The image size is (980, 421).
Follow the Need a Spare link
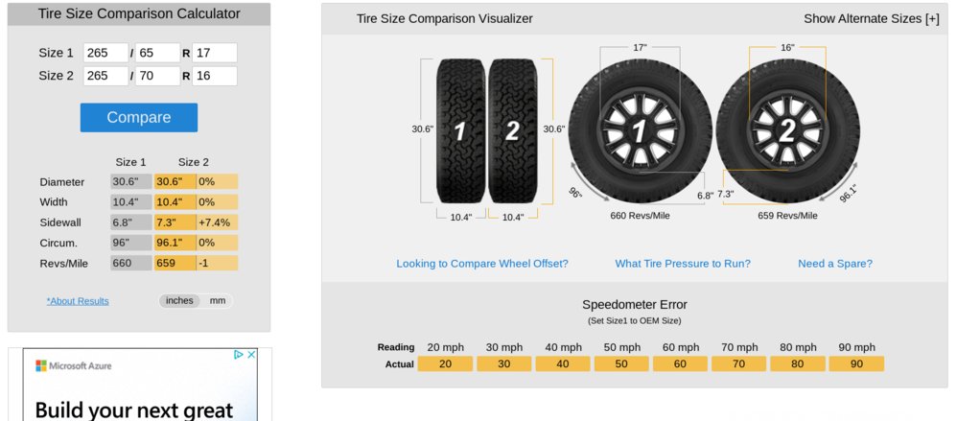(835, 264)
